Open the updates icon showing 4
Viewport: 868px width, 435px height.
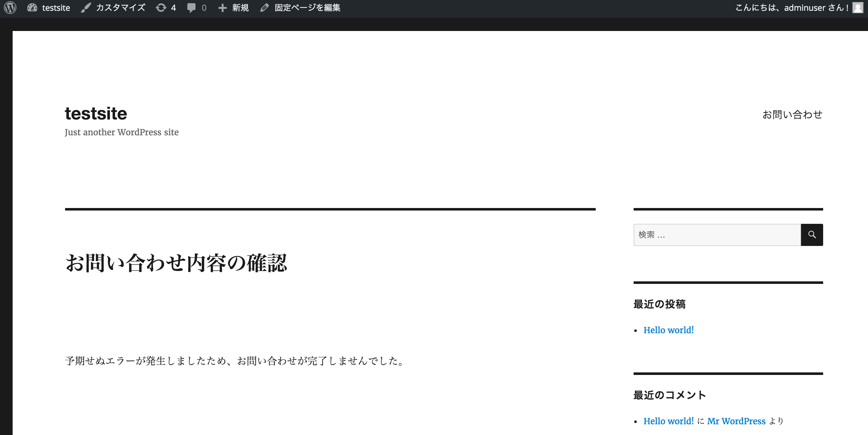(x=161, y=7)
